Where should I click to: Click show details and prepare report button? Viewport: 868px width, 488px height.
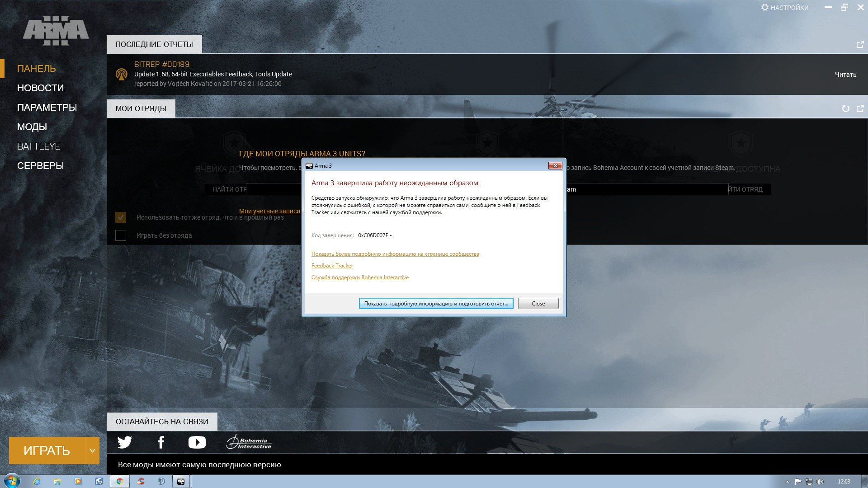(436, 304)
